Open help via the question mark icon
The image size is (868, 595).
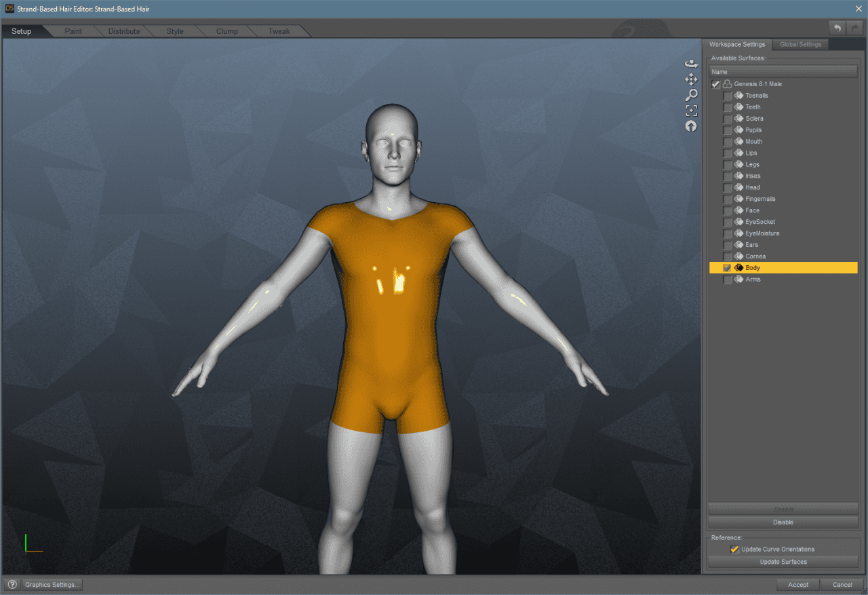(x=12, y=584)
